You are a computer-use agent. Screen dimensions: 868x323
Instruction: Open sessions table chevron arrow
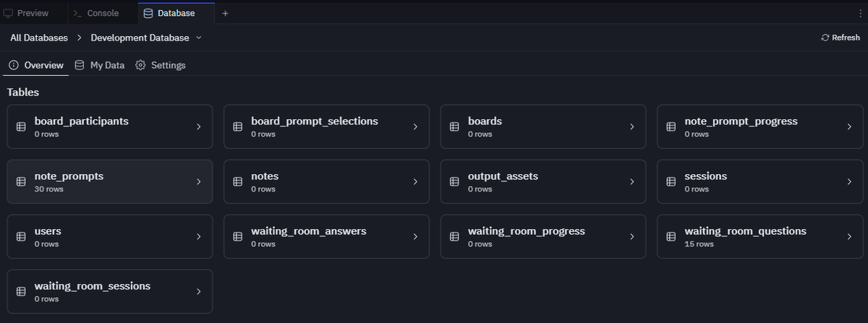pyautogui.click(x=849, y=181)
